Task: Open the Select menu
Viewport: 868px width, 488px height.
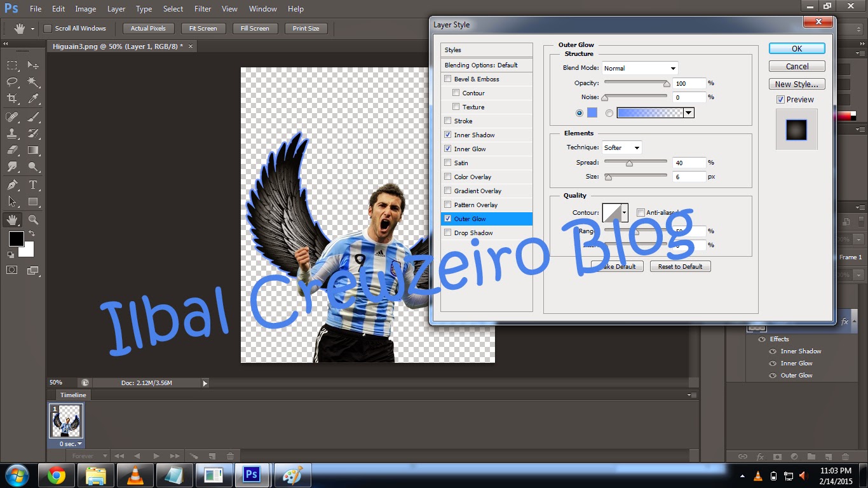Action: [x=173, y=9]
